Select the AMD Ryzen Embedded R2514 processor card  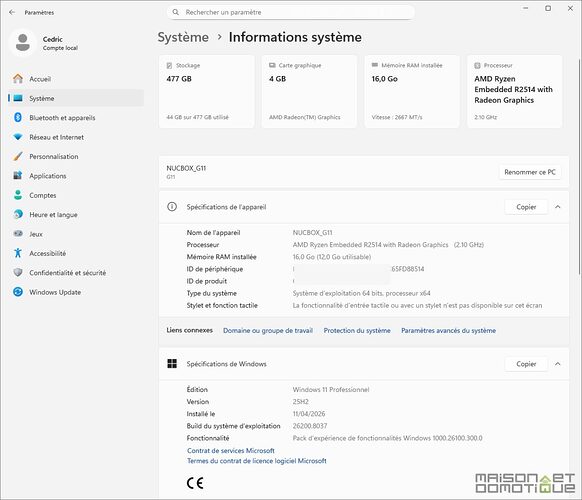click(514, 92)
